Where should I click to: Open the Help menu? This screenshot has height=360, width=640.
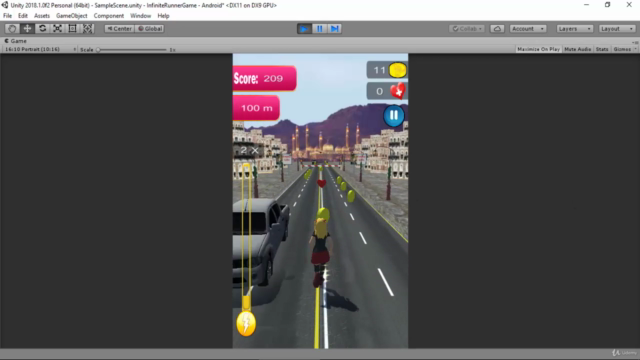163,16
